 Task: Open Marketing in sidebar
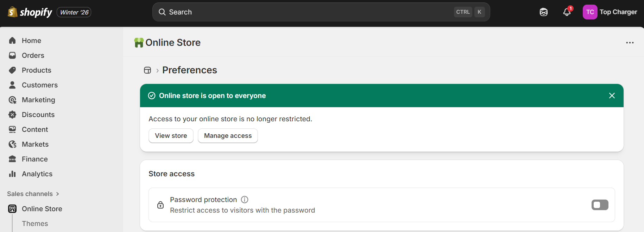click(x=38, y=100)
